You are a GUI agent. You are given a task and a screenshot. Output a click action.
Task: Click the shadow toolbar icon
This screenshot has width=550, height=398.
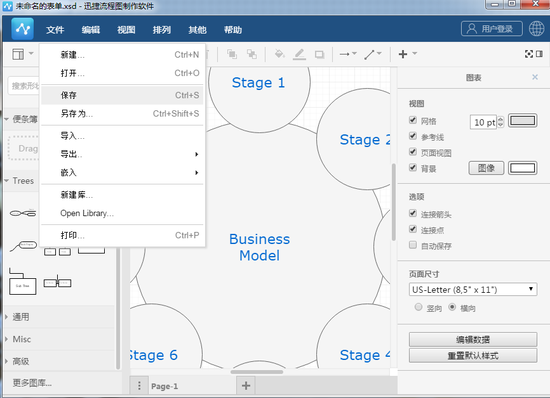[319, 54]
